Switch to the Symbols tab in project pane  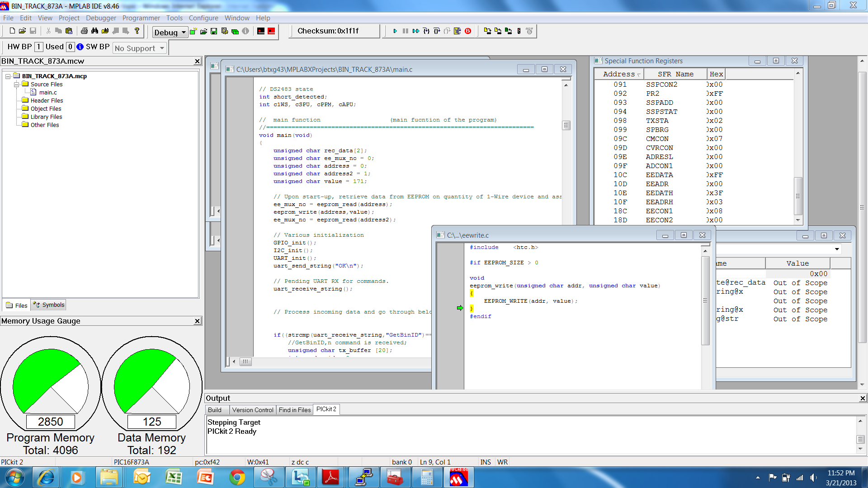49,305
